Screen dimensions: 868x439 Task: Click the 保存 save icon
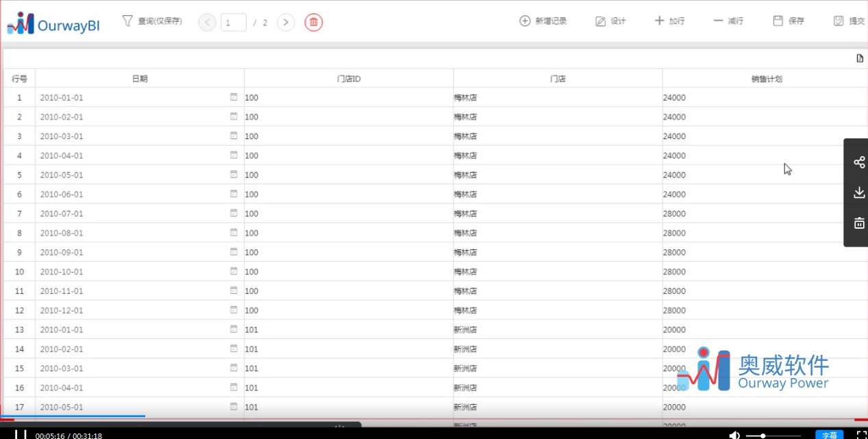tap(778, 21)
